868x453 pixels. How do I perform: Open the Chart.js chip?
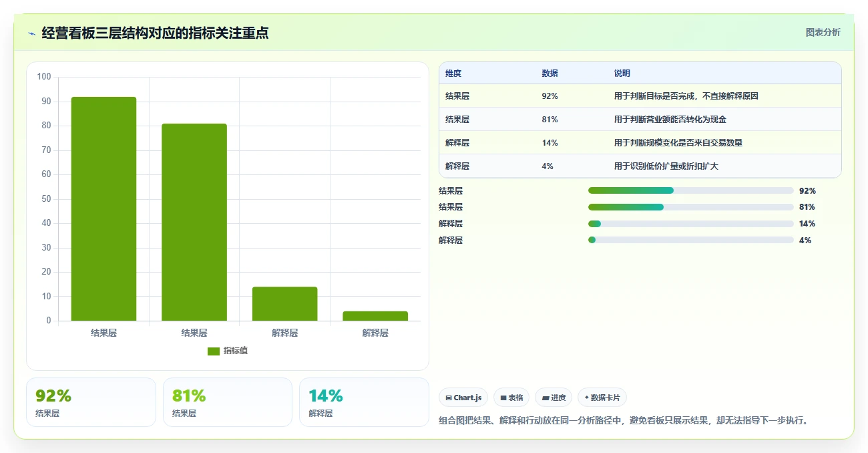click(x=463, y=398)
